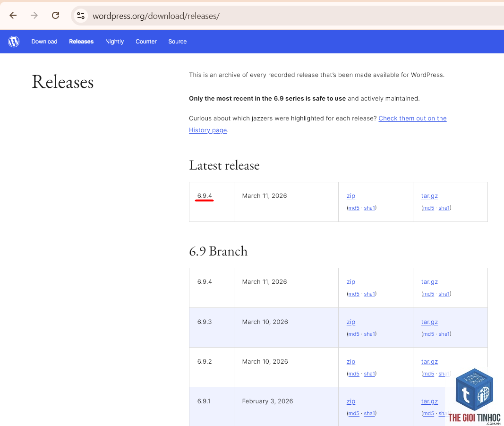Open md5 for tar.gz in Latest release
The image size is (504, 426).
point(428,208)
